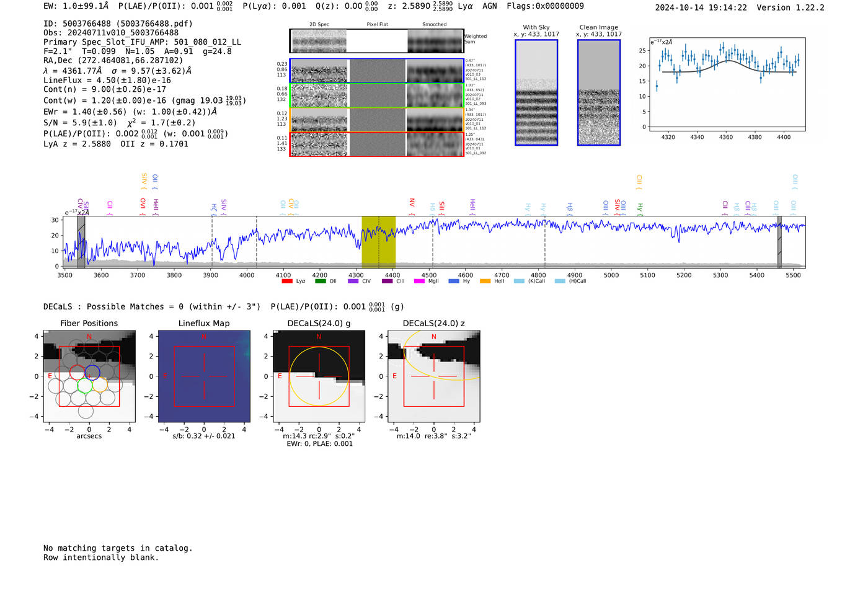Select the orange-bordered 2D spectrum fiber row

coord(377,120)
